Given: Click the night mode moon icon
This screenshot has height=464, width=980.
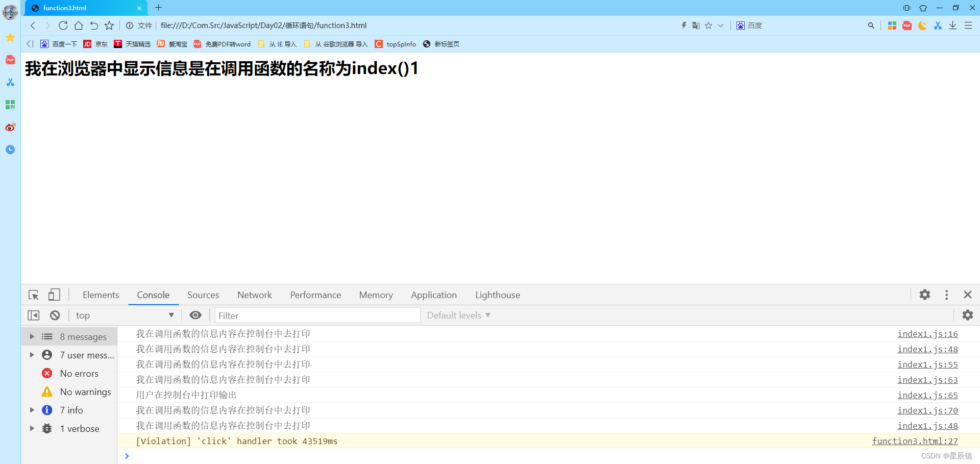Looking at the screenshot, I should click(922, 26).
